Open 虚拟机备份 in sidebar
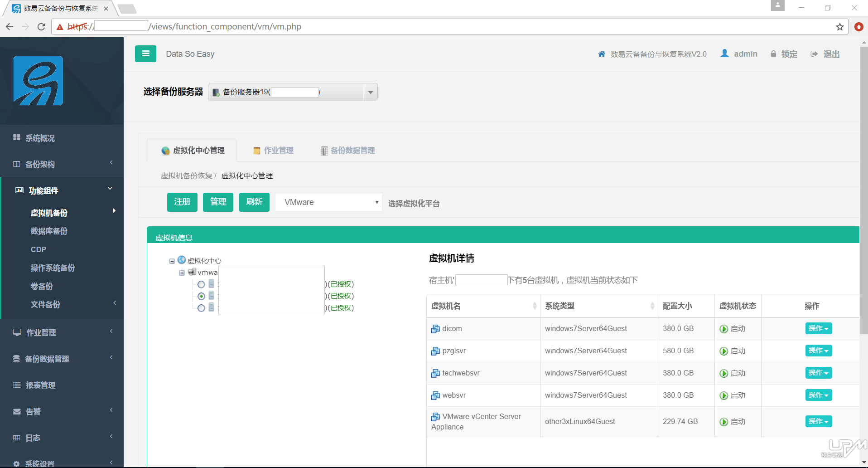 [x=49, y=213]
